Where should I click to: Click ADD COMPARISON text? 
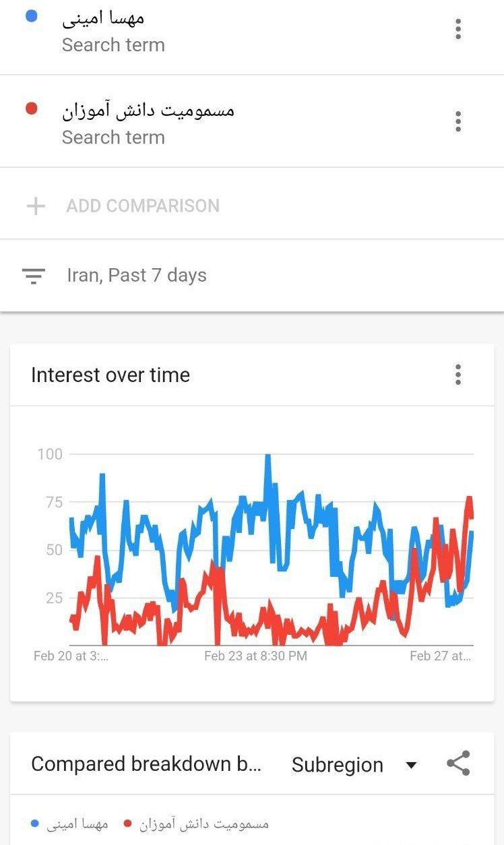pyautogui.click(x=143, y=206)
